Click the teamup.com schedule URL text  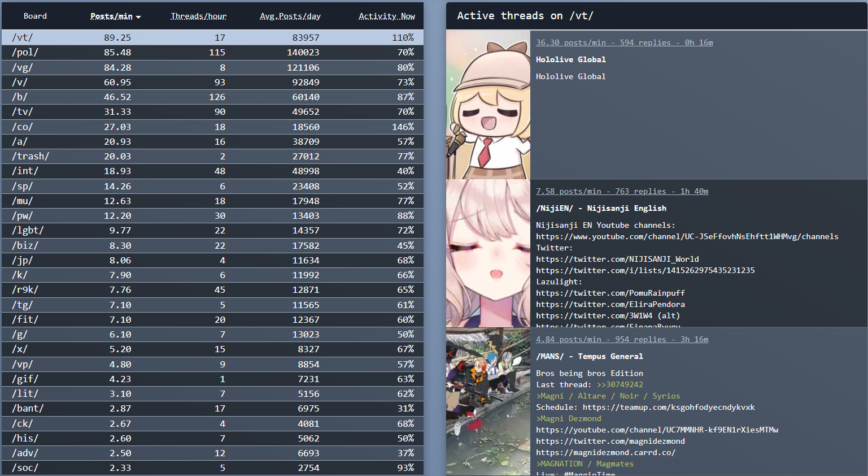669,407
